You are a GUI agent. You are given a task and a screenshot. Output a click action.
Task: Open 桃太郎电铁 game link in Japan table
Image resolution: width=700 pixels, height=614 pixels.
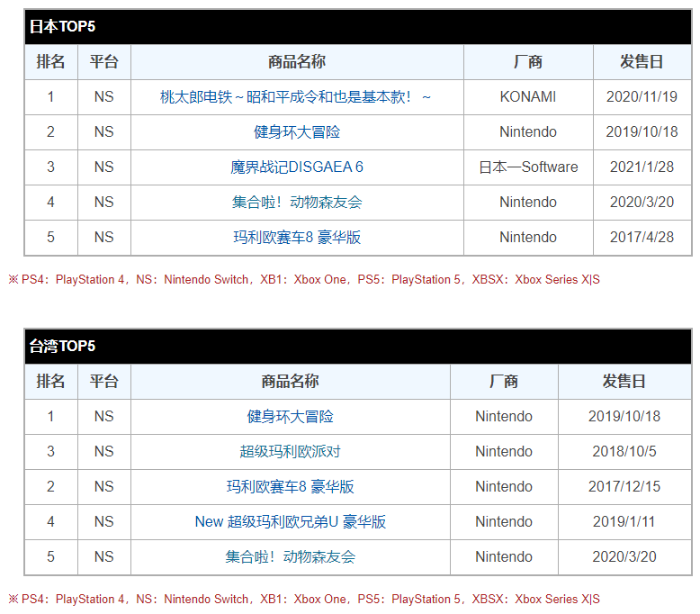coord(295,97)
